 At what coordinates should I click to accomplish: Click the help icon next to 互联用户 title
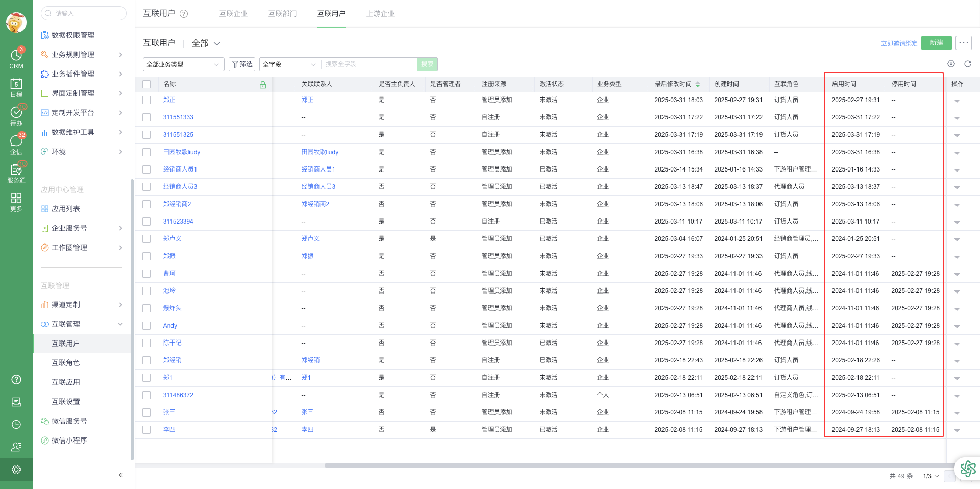click(x=184, y=14)
